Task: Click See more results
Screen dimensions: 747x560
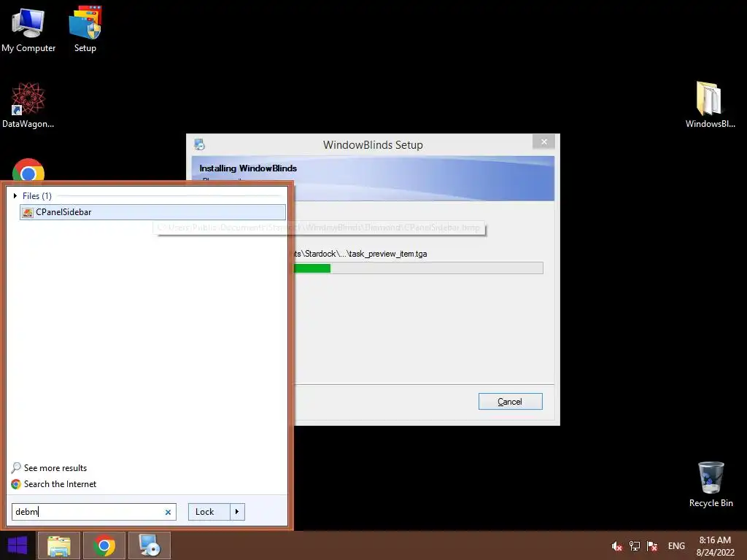Action: (x=55, y=468)
